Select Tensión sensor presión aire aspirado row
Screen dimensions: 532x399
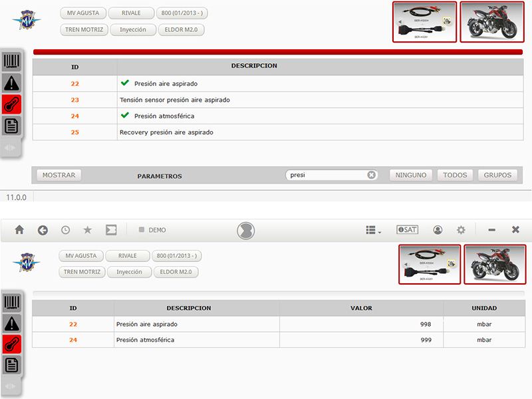pos(278,100)
